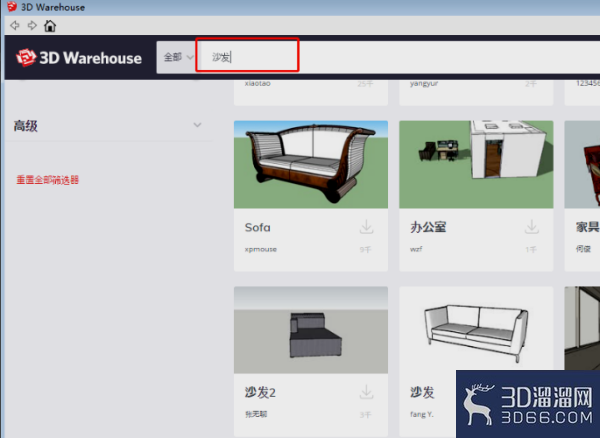Download the Sofa model by xpmouse

pos(366,227)
